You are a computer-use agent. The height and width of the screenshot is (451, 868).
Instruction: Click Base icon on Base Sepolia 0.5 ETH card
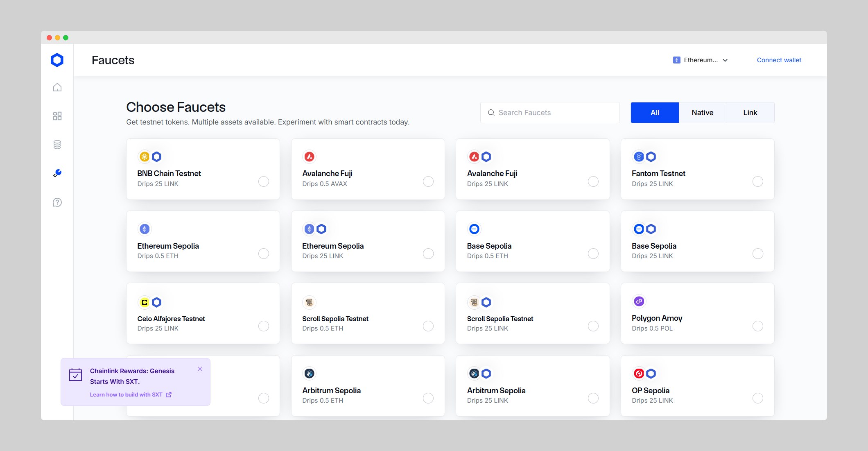pos(474,229)
